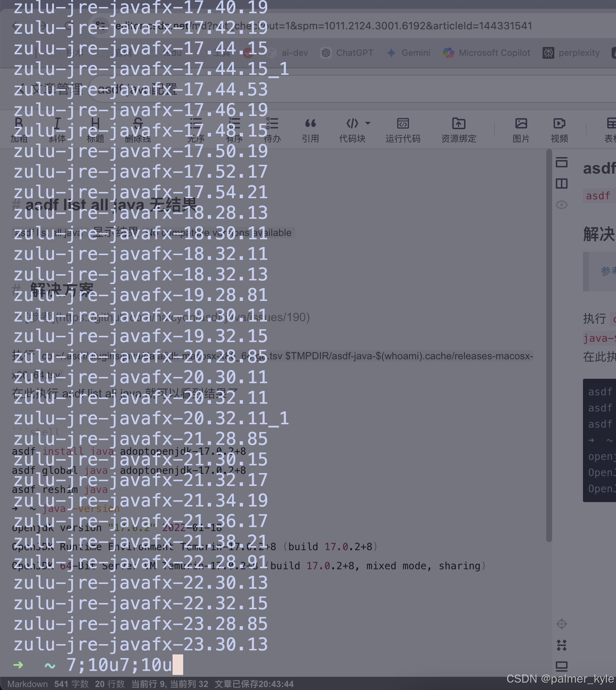Image resolution: width=616 pixels, height=690 pixels.
Task: Open the ai-dev bookmark folder
Action: (287, 53)
